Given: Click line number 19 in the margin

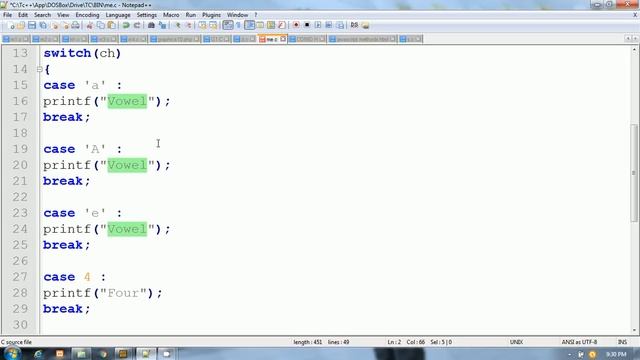Looking at the screenshot, I should coord(20,149).
